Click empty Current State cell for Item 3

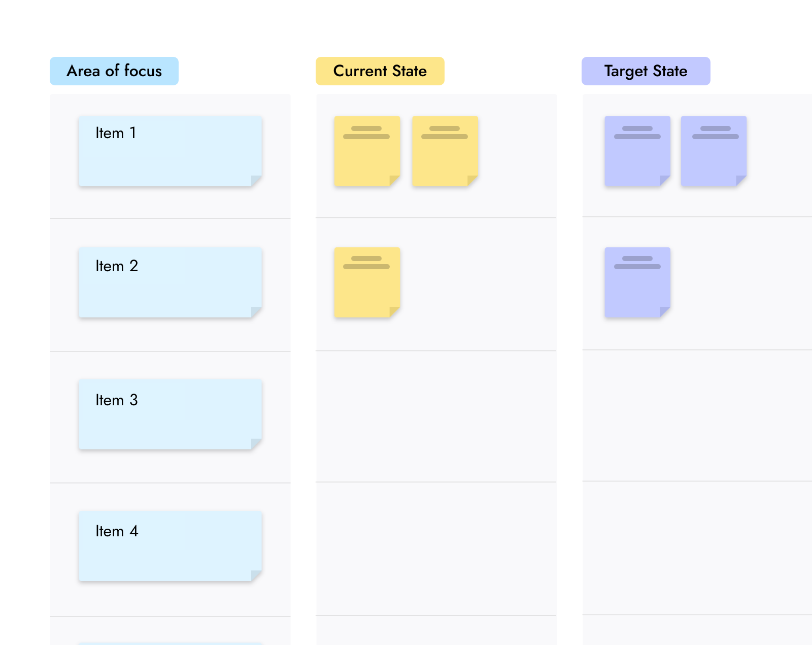tap(436, 416)
